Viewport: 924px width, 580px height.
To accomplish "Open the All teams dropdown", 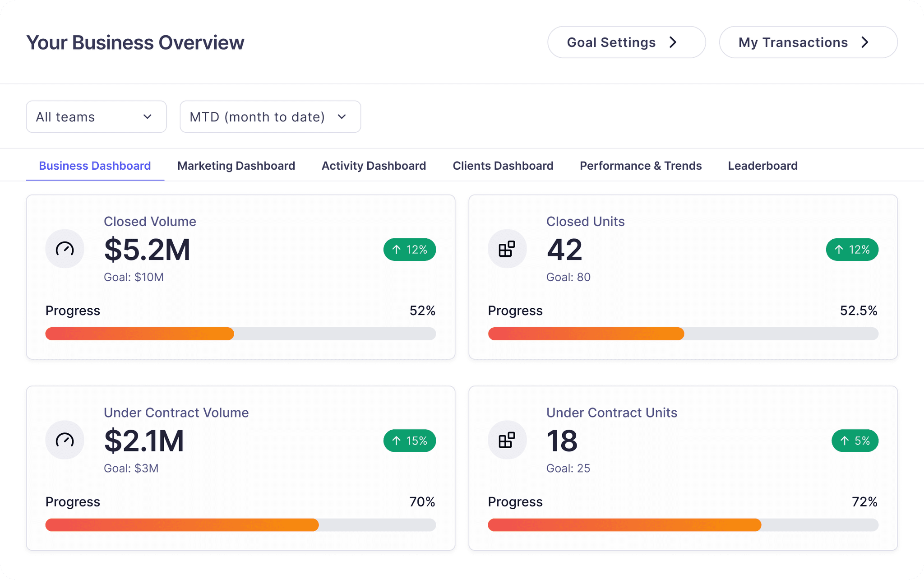I will (x=96, y=117).
